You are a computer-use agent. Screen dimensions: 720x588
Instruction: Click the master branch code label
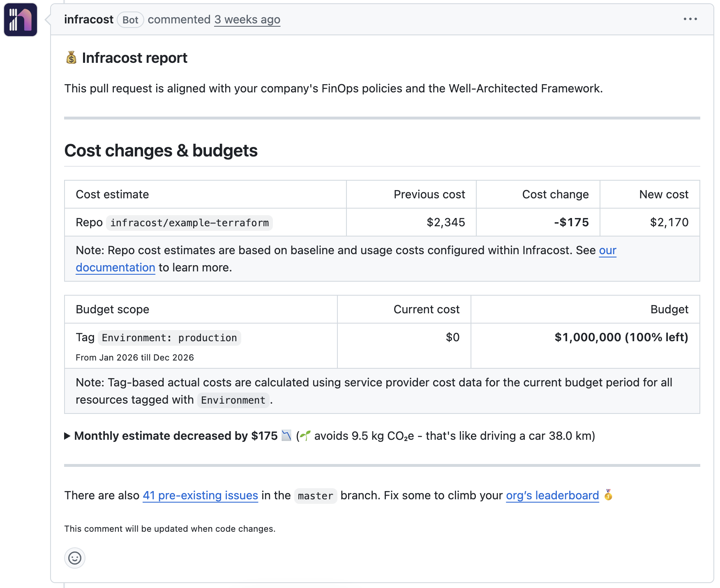point(315,496)
